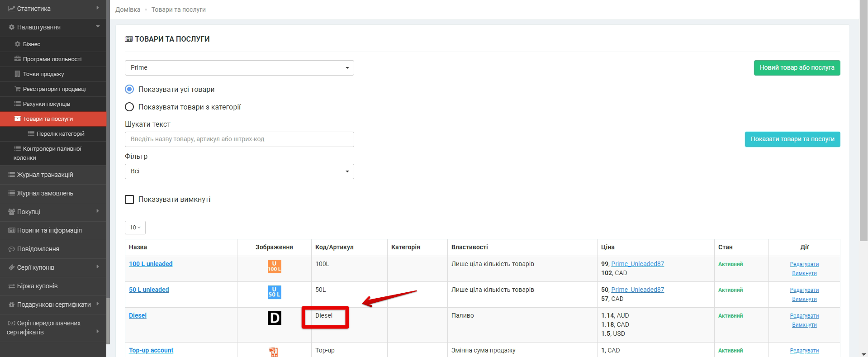Screen dimensions: 868x357
Task: Click the Повідомлення chat bubble icon
Action: tap(12, 249)
